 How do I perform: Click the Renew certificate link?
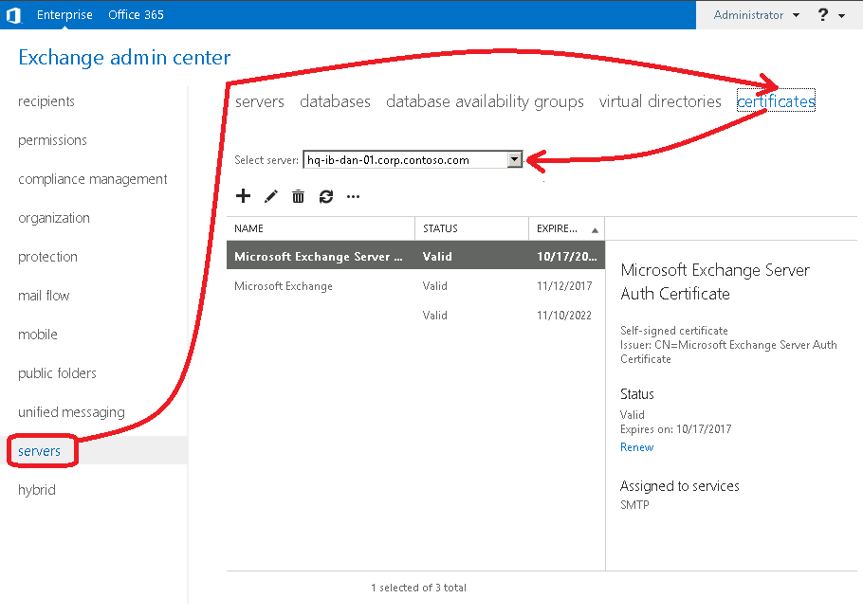(x=636, y=447)
